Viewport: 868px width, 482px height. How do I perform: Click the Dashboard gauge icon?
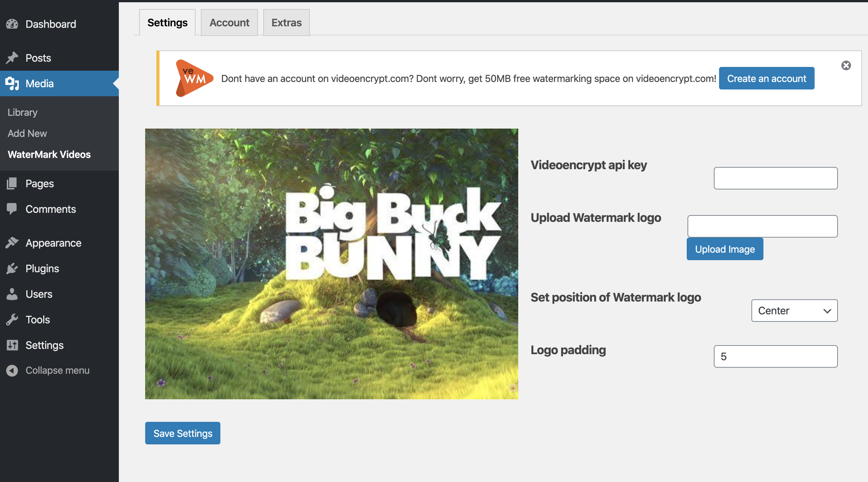pyautogui.click(x=12, y=24)
